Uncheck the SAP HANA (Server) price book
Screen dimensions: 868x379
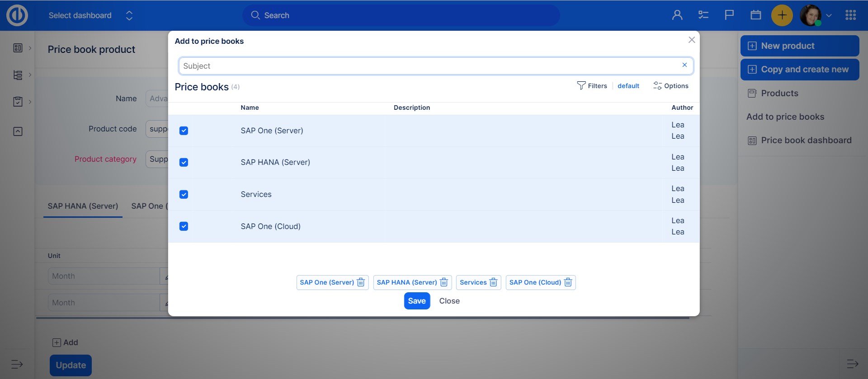(x=184, y=163)
